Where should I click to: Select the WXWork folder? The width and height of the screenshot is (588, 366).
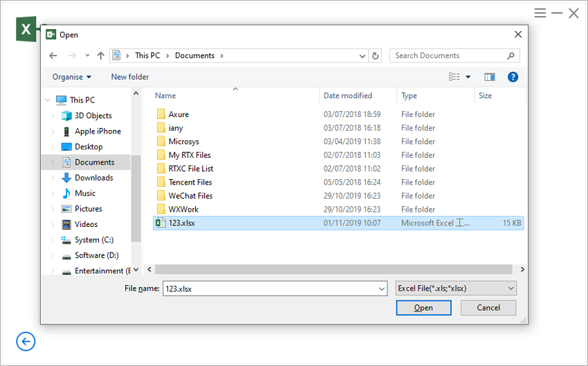183,209
